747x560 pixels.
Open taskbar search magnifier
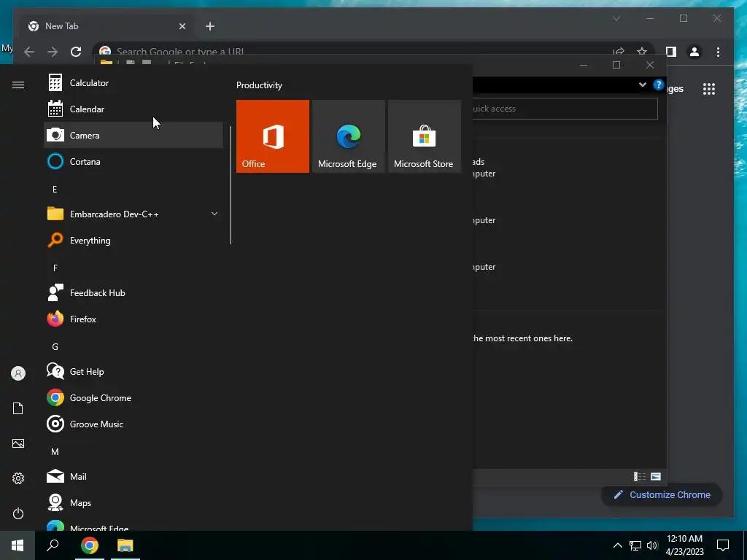[53, 545]
